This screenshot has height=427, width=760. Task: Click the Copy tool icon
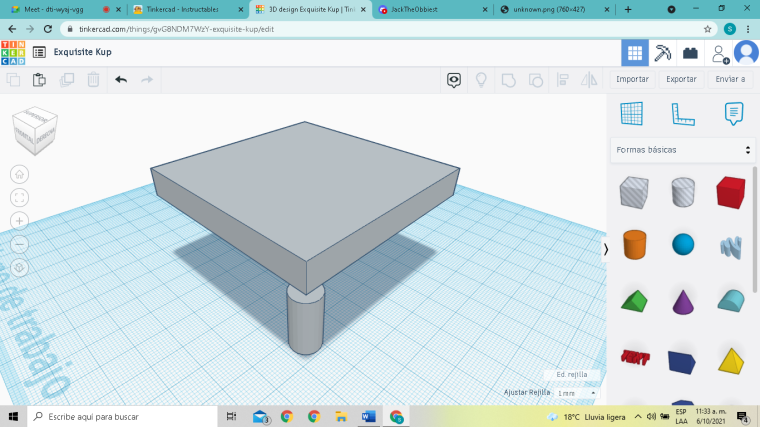[13, 79]
